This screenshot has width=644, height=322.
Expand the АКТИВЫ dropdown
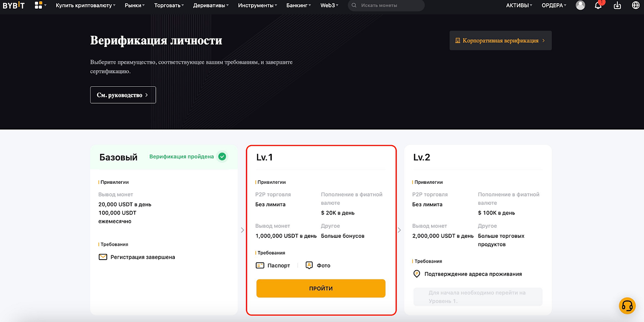[x=519, y=6]
